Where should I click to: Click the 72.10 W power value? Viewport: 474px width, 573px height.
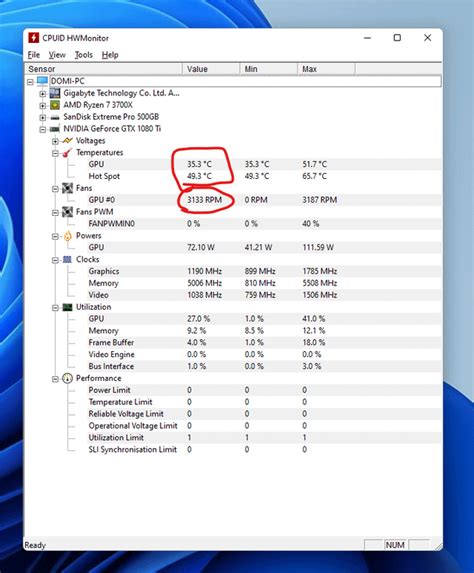click(x=201, y=247)
